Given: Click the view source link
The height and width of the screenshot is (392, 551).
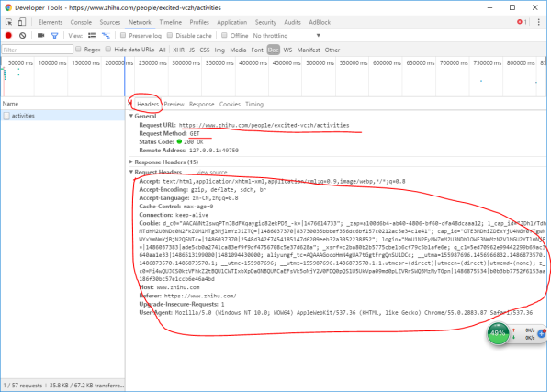Looking at the screenshot, I should pos(211,172).
